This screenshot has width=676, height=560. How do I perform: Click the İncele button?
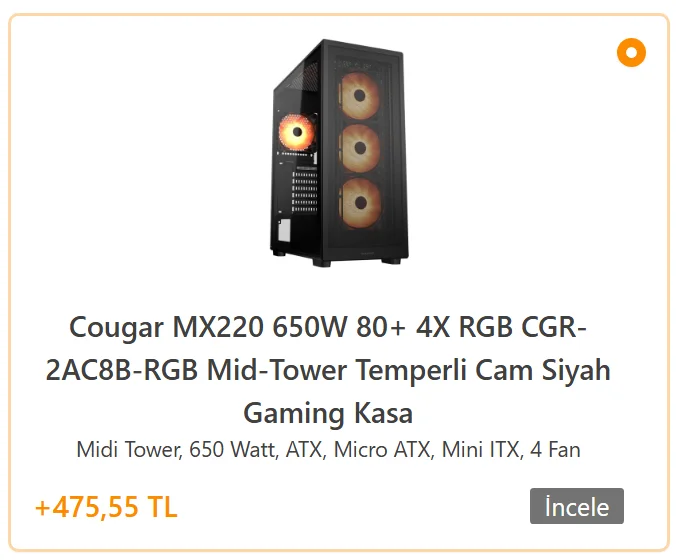(x=576, y=506)
